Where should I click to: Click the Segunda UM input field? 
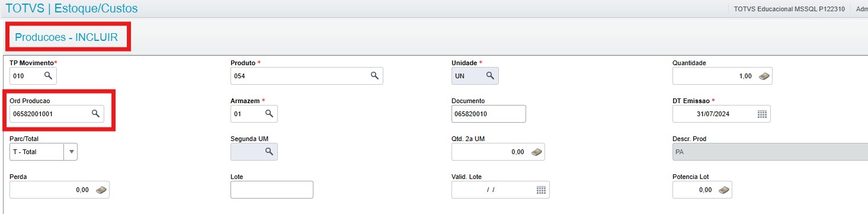pos(254,152)
